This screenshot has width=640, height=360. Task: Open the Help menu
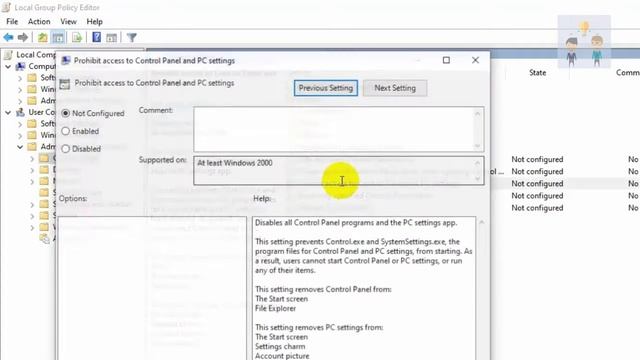(x=94, y=22)
